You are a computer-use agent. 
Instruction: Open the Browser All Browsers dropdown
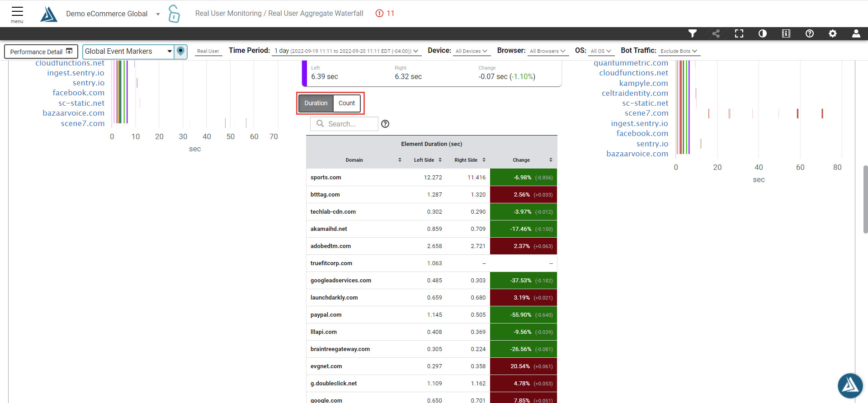pyautogui.click(x=547, y=51)
